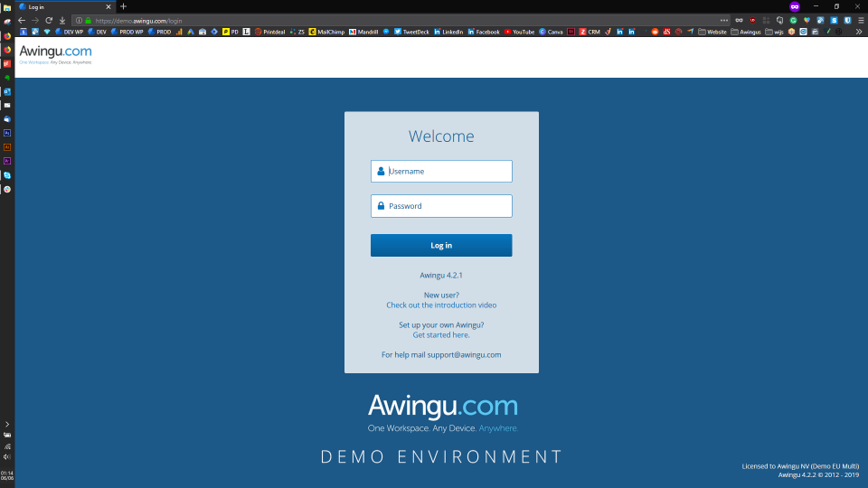This screenshot has width=868, height=488.
Task: Open the MailChimp bookmark
Action: [x=326, y=32]
